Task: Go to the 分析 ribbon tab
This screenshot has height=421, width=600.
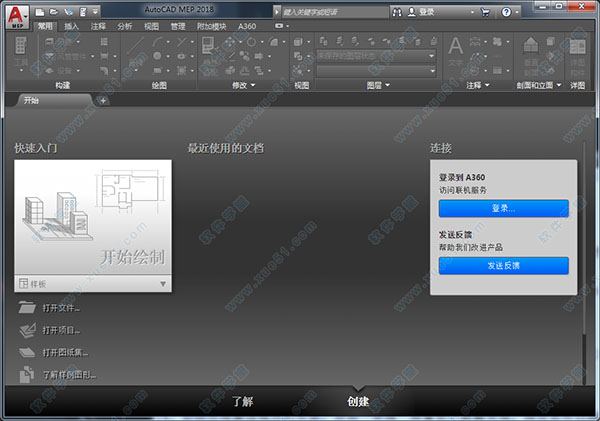Action: pyautogui.click(x=125, y=26)
